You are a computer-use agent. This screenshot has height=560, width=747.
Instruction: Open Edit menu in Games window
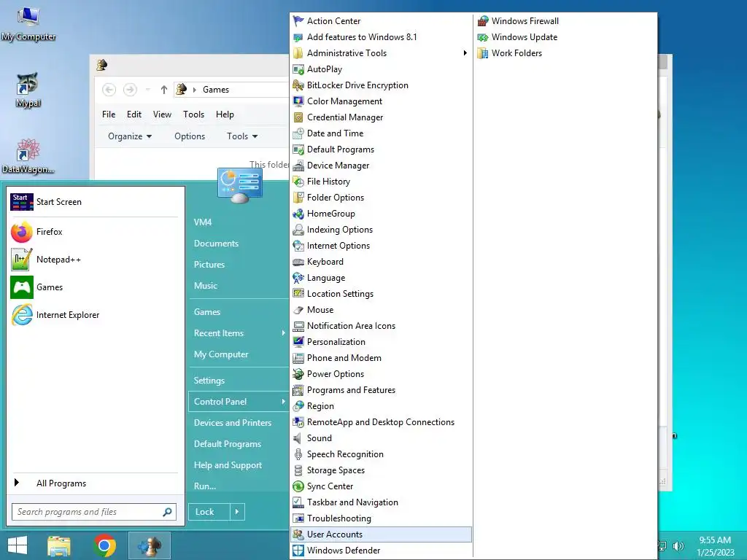[134, 114]
